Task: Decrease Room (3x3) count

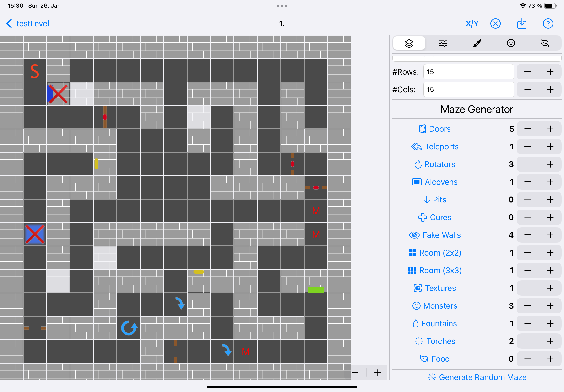Action: tap(528, 270)
